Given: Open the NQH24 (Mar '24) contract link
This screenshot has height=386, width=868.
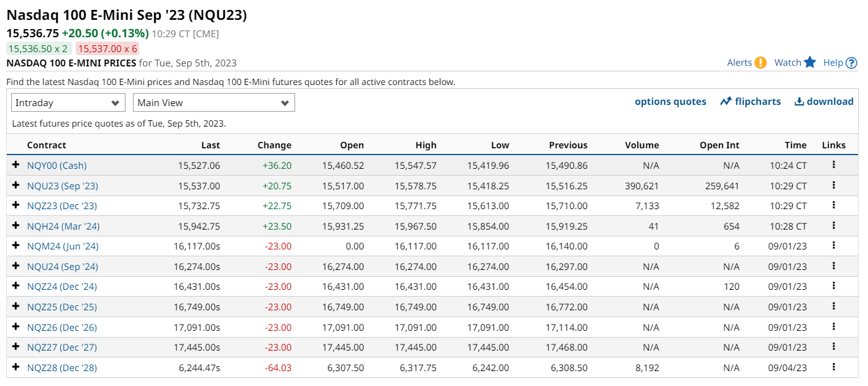Looking at the screenshot, I should point(63,226).
